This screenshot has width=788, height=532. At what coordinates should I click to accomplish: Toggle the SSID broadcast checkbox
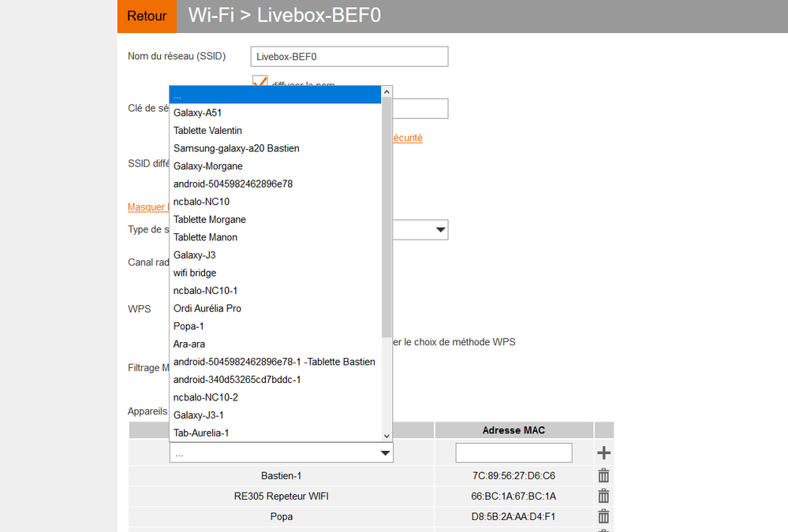260,81
